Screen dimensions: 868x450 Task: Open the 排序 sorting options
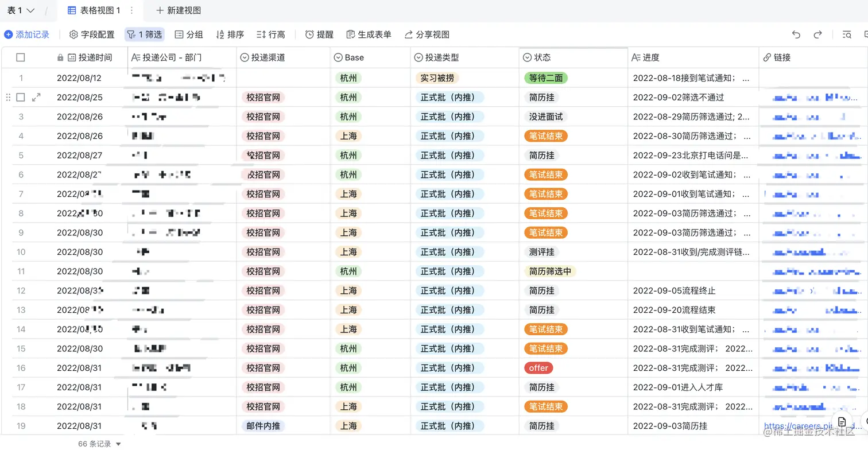229,34
